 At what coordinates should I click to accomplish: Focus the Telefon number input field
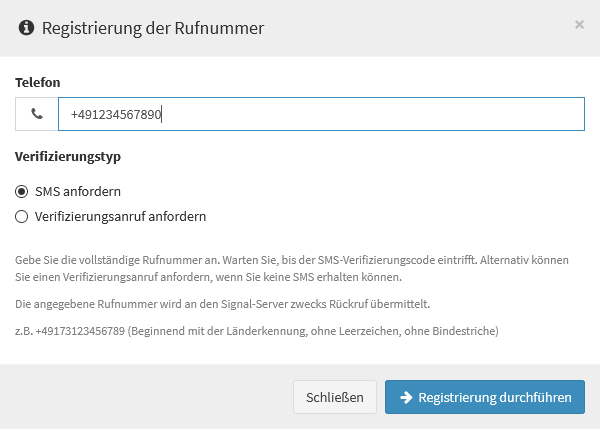point(321,114)
